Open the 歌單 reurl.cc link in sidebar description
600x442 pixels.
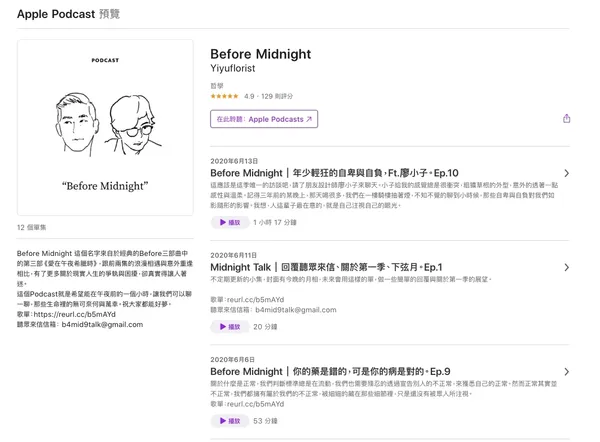tap(75, 314)
